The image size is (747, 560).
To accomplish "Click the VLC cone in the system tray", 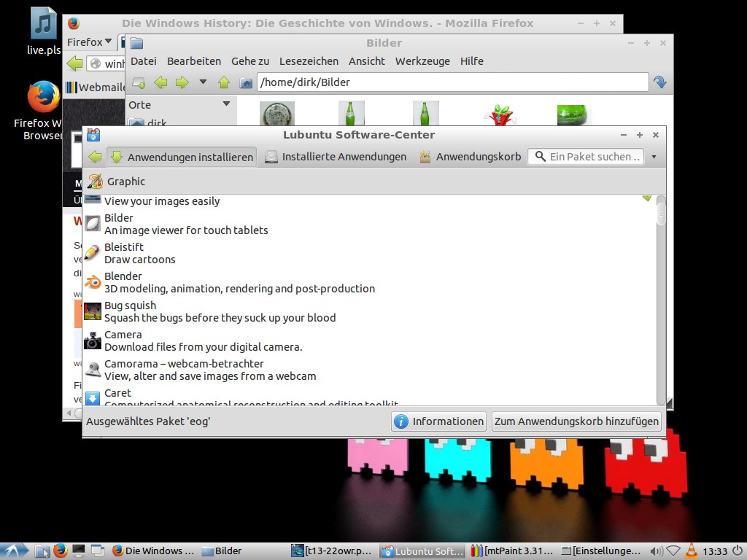I will 691,551.
